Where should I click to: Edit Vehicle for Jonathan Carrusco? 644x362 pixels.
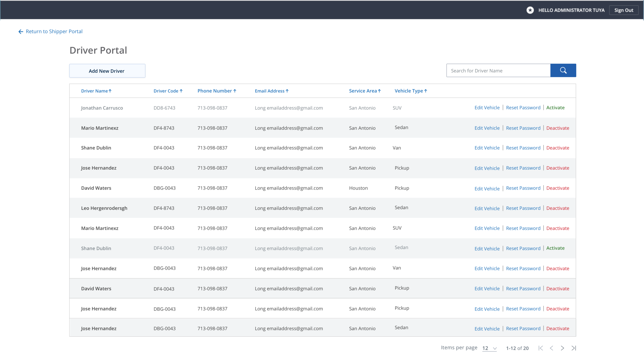(487, 108)
